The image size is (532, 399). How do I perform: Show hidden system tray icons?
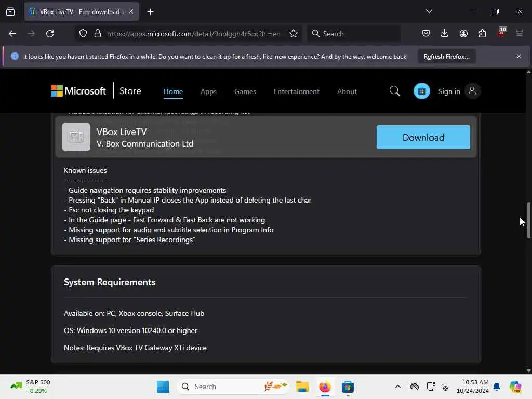[398, 387]
